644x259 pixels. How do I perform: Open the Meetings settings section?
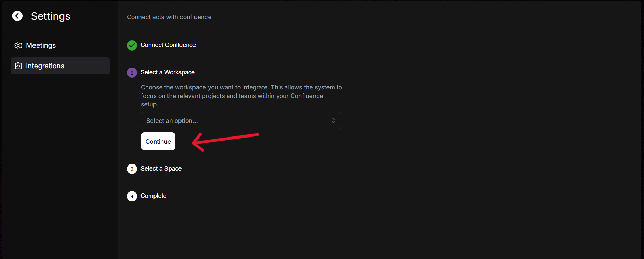[60, 45]
